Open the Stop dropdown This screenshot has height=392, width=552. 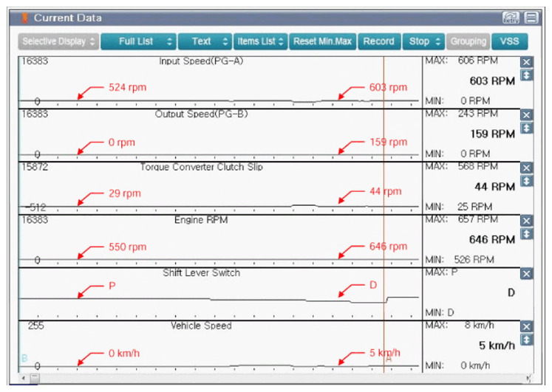tap(423, 41)
